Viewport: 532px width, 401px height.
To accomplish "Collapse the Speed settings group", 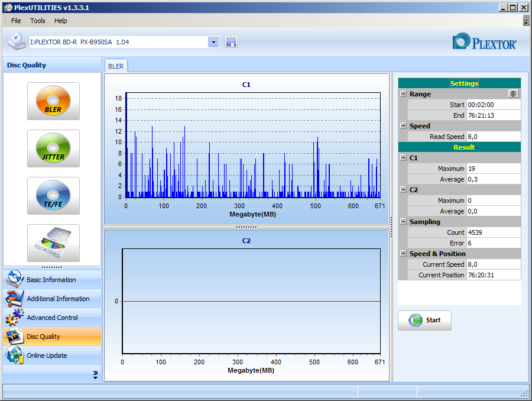I will click(403, 125).
